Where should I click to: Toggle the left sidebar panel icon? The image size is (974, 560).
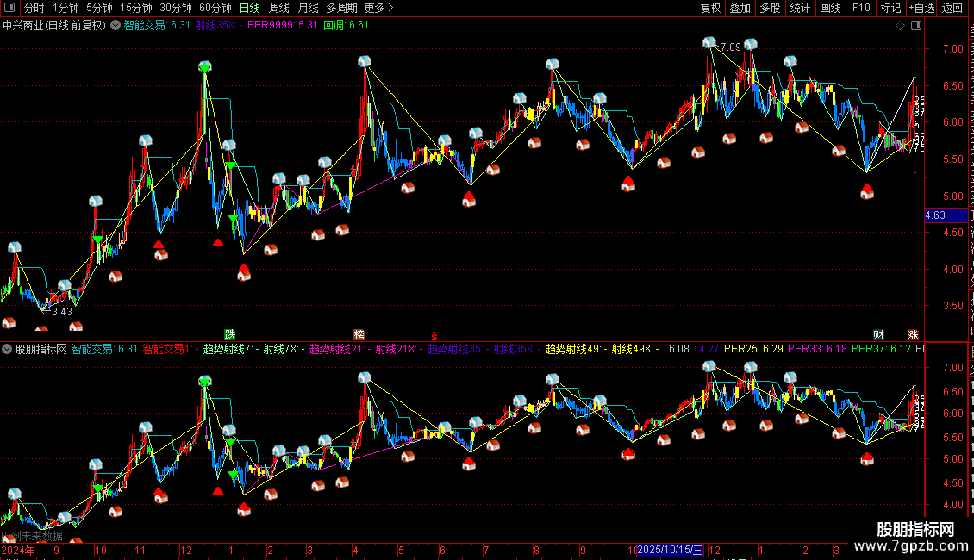[9, 8]
